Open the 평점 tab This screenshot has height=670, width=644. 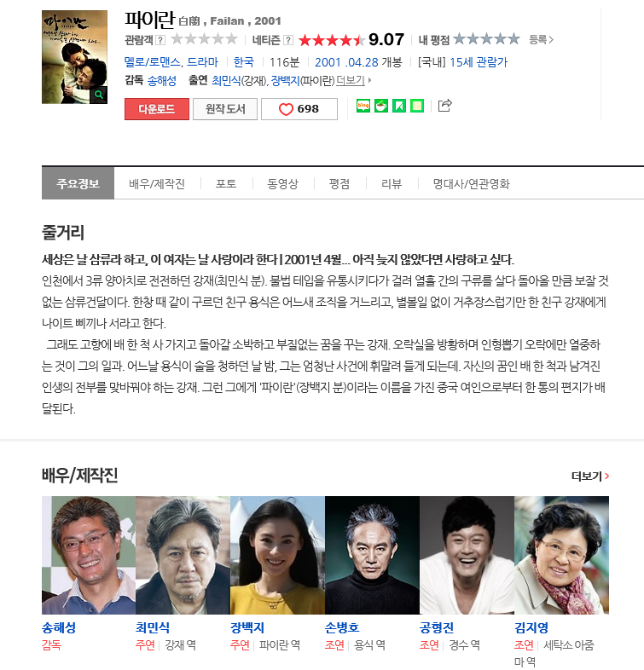339,184
